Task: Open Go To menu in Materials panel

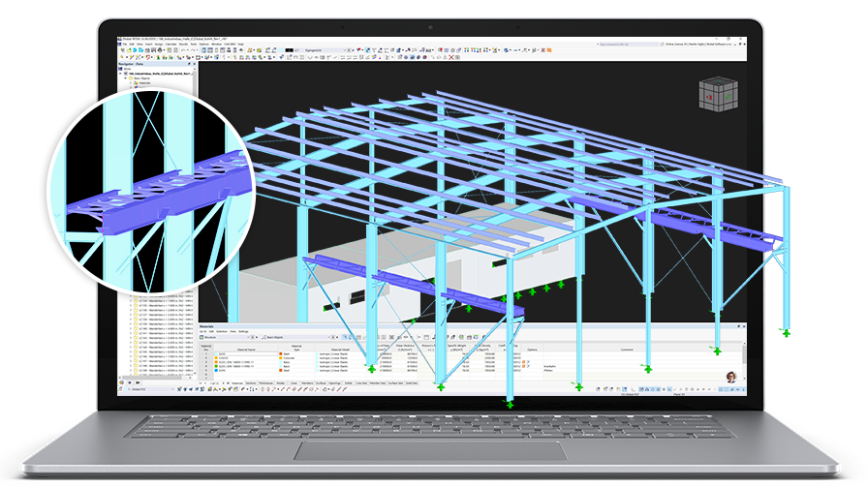Action: pos(203,331)
